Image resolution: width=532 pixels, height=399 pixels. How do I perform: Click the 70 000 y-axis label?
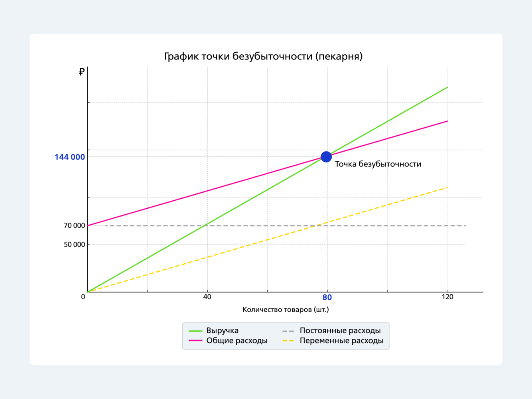74,226
